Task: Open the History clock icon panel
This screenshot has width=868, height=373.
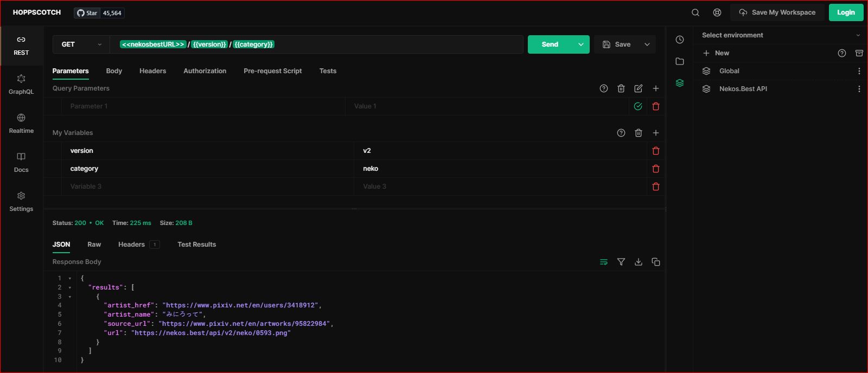Action: coord(680,40)
